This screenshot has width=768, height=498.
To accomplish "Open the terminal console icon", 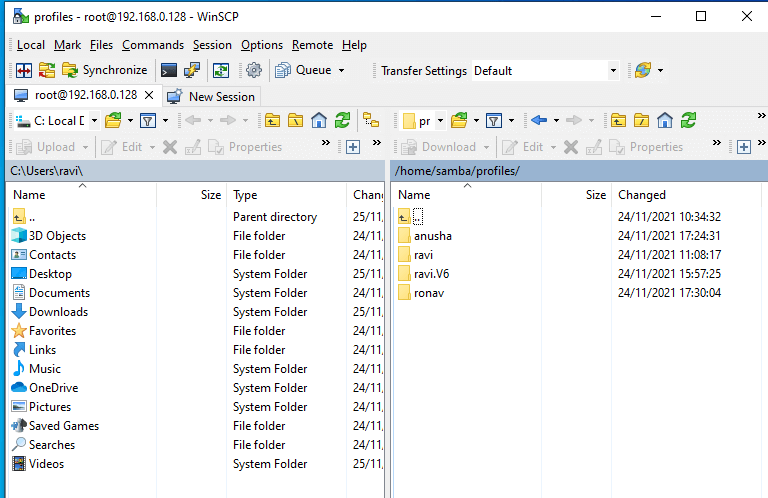I will 169,70.
